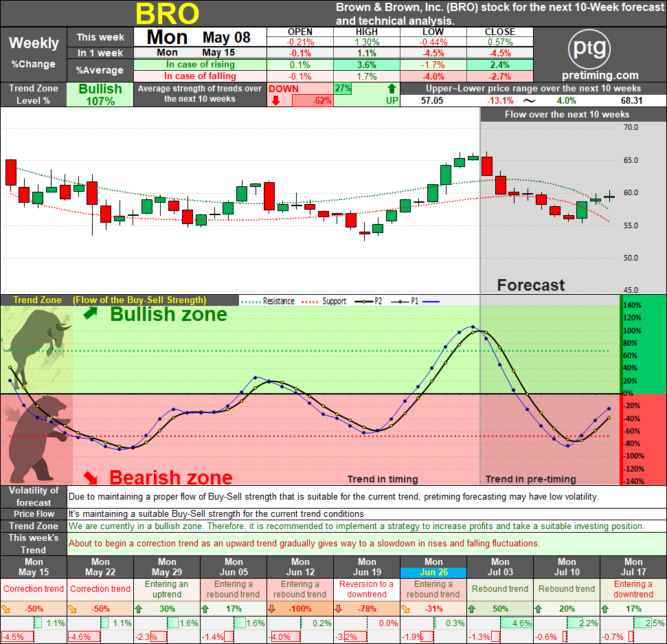Screen dimensions: 667x644
Task: Click the Resistance legend marker
Action: coord(251,302)
